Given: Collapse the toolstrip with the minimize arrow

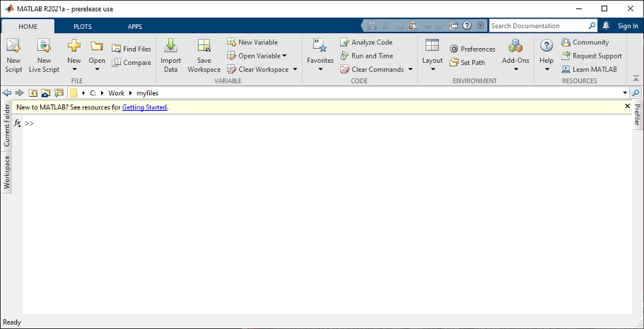Looking at the screenshot, I should tap(636, 78).
